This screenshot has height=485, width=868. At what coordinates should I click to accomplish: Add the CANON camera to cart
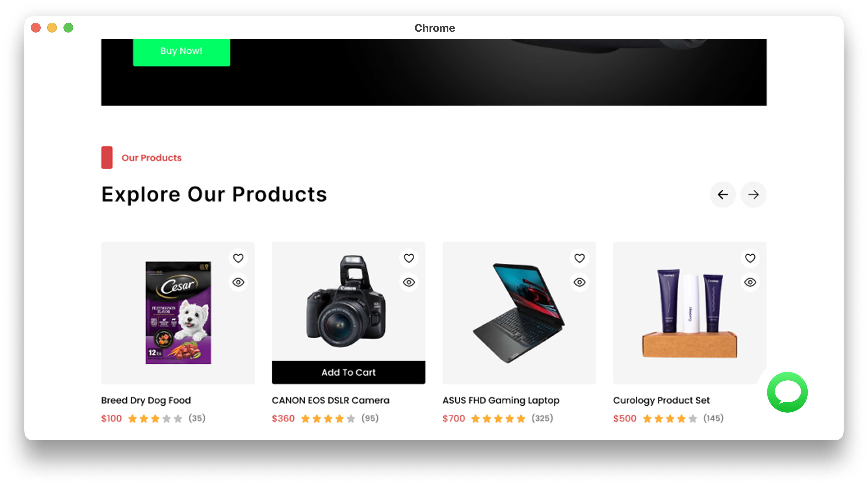click(348, 372)
